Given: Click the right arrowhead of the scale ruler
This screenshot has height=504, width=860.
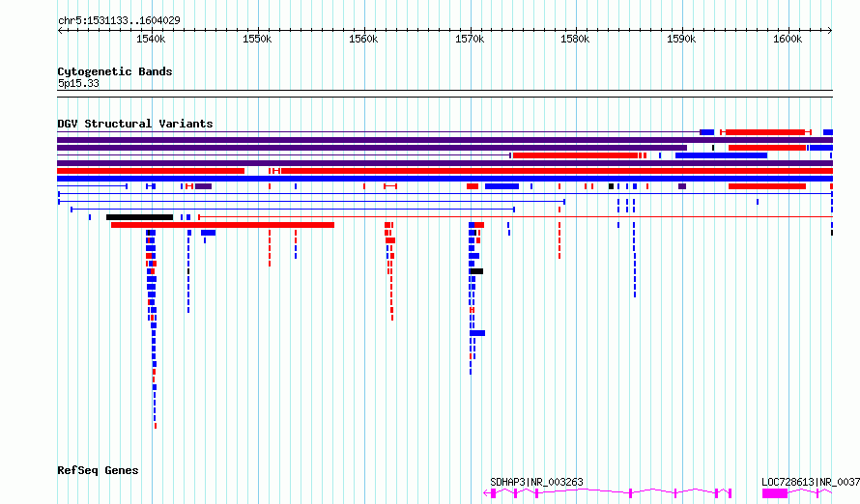Looking at the screenshot, I should (x=830, y=30).
